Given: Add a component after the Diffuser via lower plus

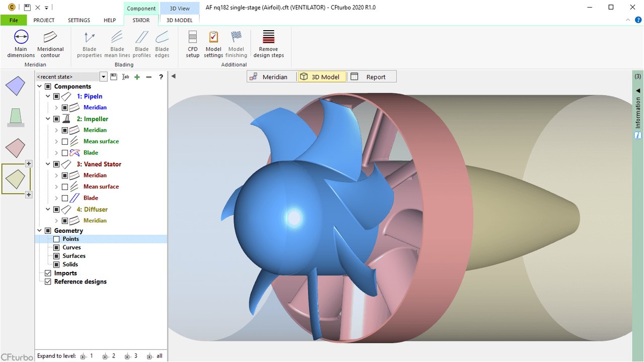Looking at the screenshot, I should pyautogui.click(x=29, y=195).
